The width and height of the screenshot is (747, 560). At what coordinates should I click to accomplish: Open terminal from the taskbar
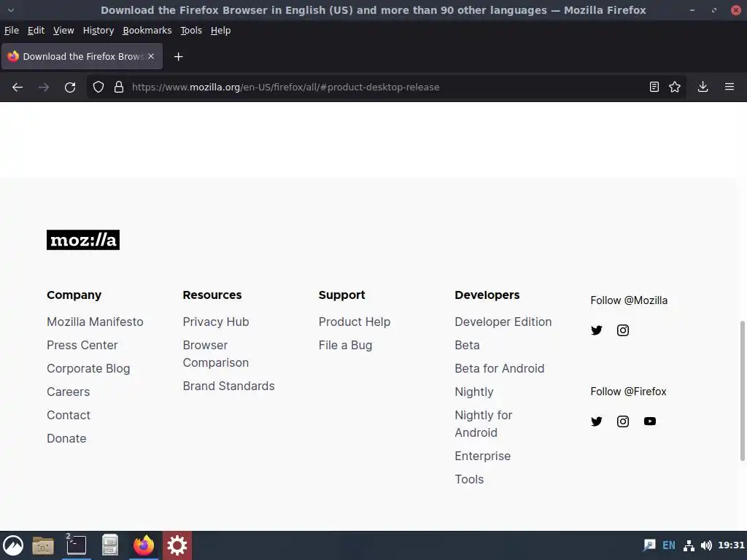(76, 545)
